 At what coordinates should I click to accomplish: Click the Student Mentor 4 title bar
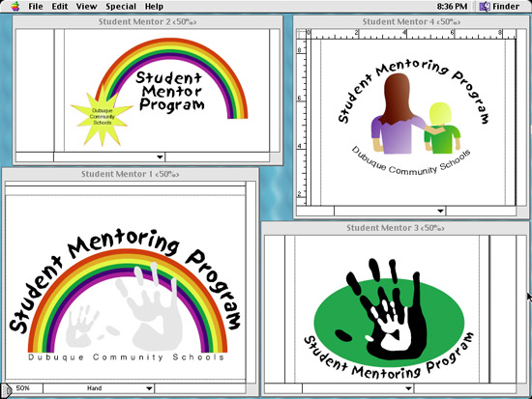coord(411,21)
